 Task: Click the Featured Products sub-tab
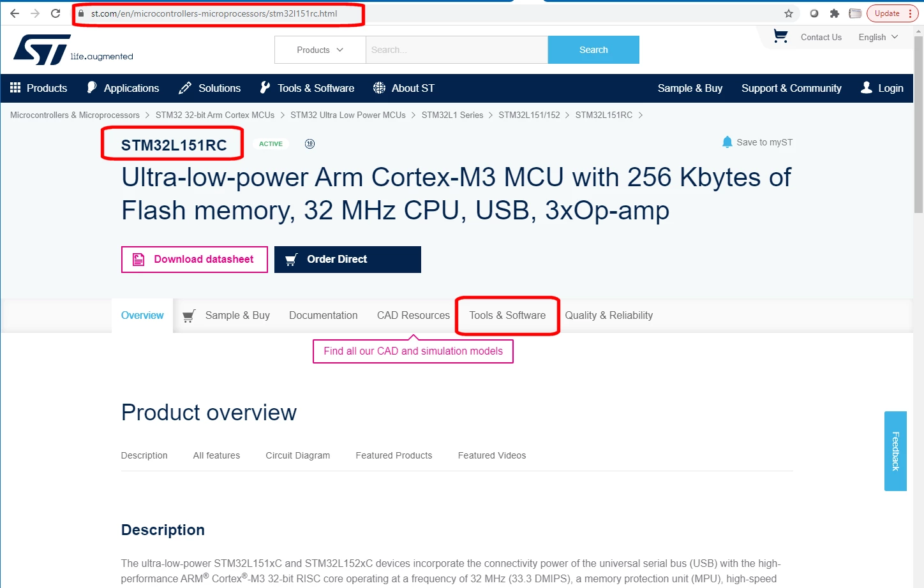point(394,455)
